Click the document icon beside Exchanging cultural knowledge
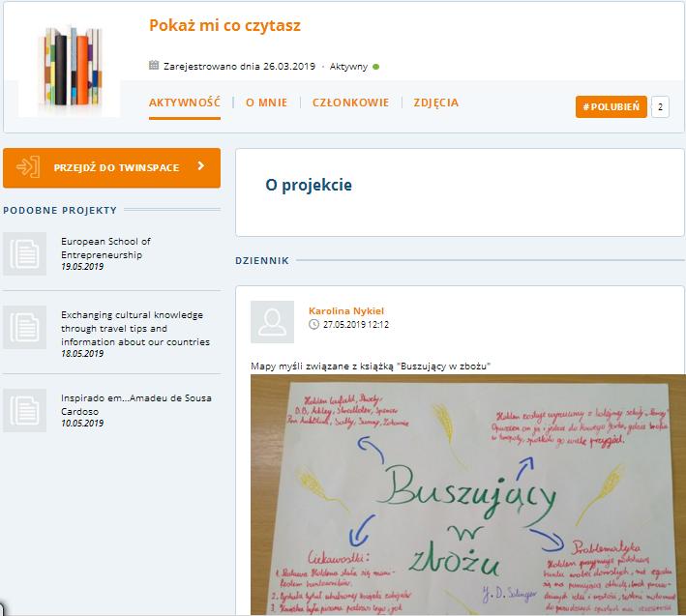 24,327
